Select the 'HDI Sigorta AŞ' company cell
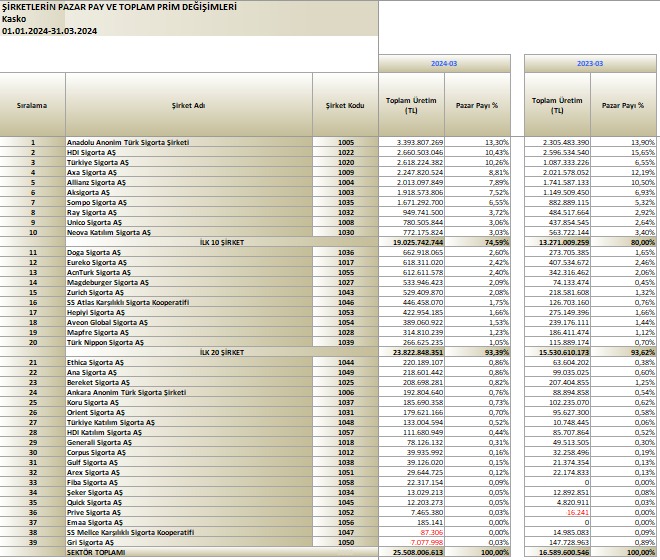660x560 pixels. [x=189, y=152]
